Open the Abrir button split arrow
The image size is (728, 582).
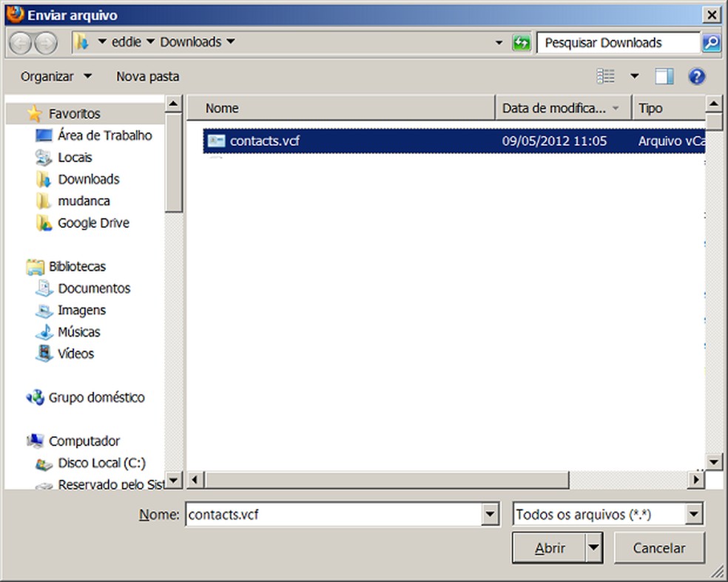tap(594, 548)
